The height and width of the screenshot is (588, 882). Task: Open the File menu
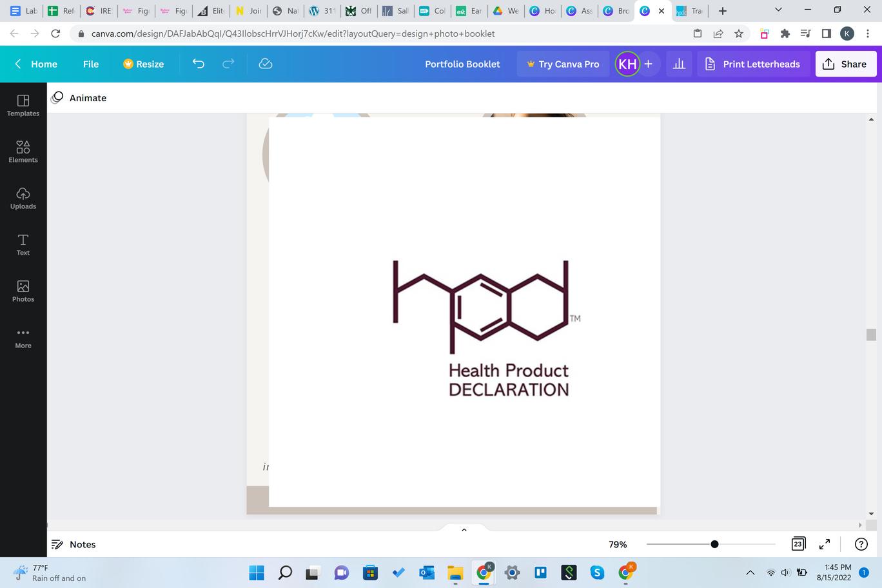click(x=91, y=64)
